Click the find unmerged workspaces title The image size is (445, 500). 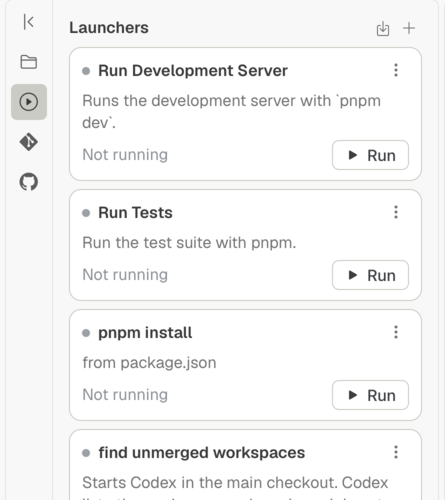[x=202, y=453]
